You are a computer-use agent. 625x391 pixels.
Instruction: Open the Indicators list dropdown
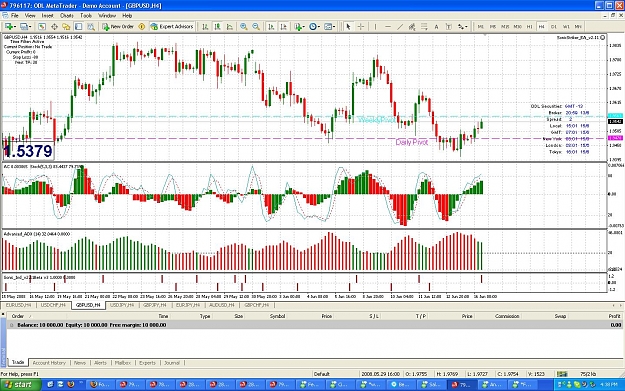click(x=299, y=26)
